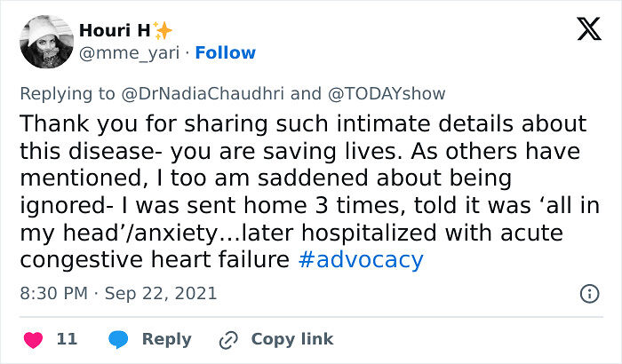Like the tweet with the heart icon

coord(34,339)
